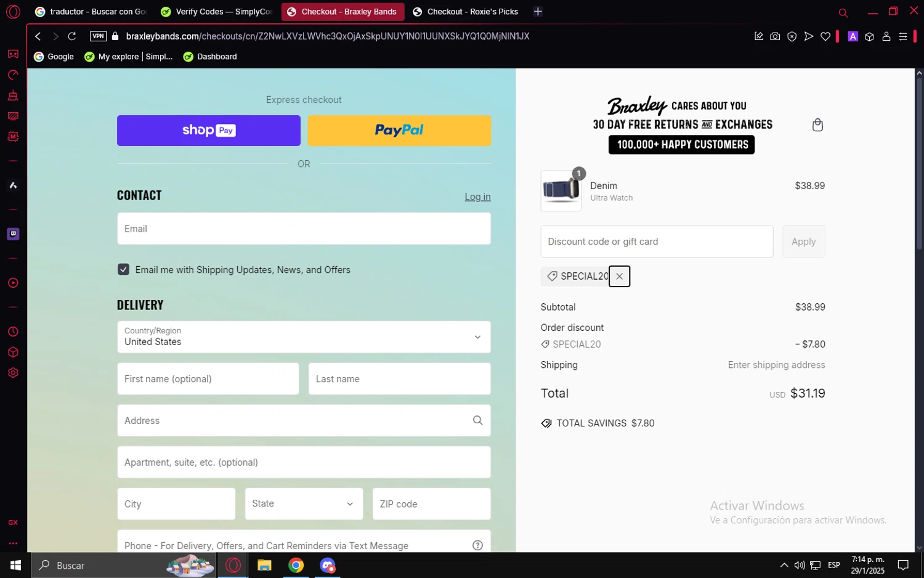
Task: Open the browser profile icon
Action: click(x=886, y=36)
